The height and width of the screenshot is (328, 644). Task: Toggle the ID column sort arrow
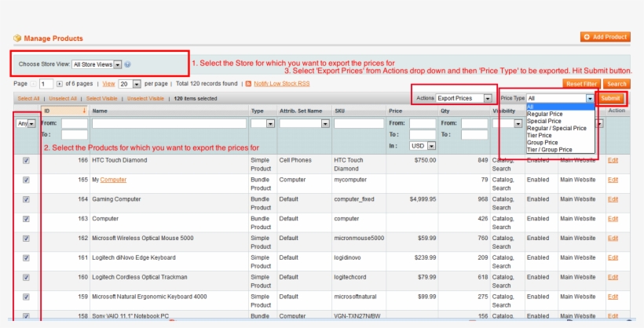[x=84, y=111]
